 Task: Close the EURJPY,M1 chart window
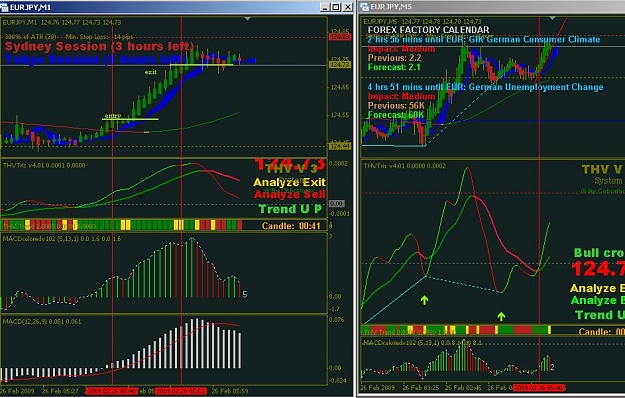(x=348, y=7)
